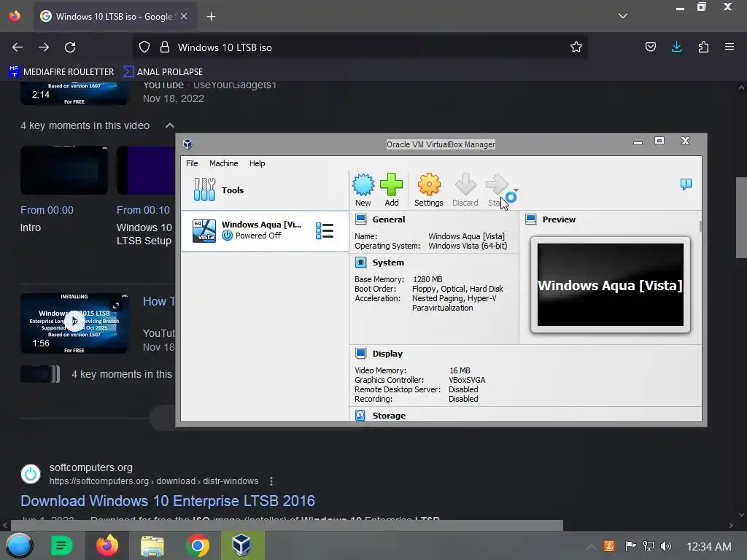Open VirtualBox Settings gear icon
The height and width of the screenshot is (560, 747).
pyautogui.click(x=429, y=184)
